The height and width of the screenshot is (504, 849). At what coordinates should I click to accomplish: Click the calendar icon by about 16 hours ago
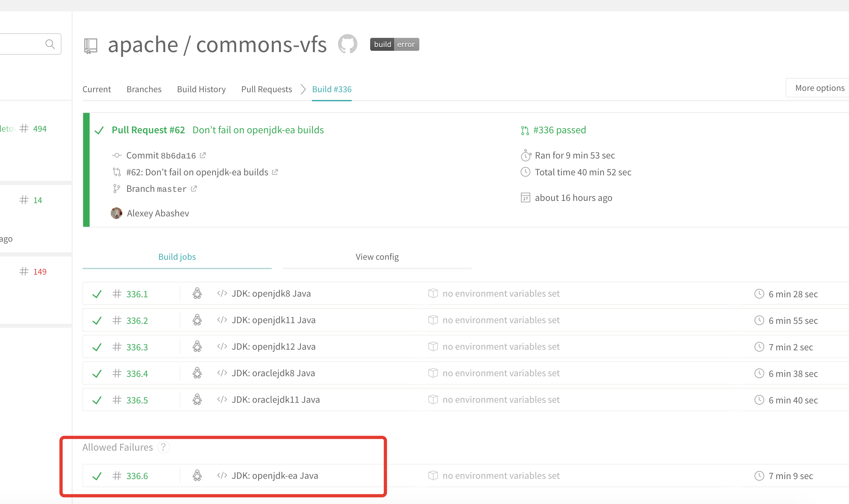pyautogui.click(x=525, y=198)
